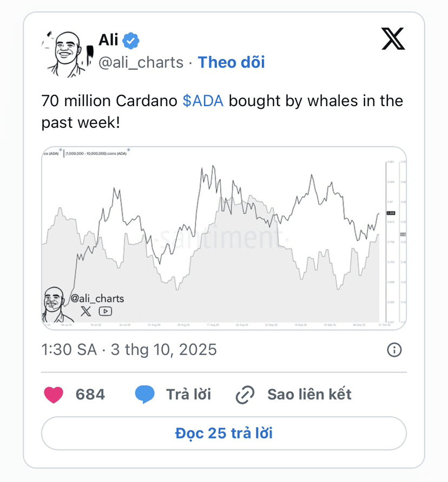Click the blue reply speech bubble icon
Image resolution: width=448 pixels, height=482 pixels.
pyautogui.click(x=144, y=394)
